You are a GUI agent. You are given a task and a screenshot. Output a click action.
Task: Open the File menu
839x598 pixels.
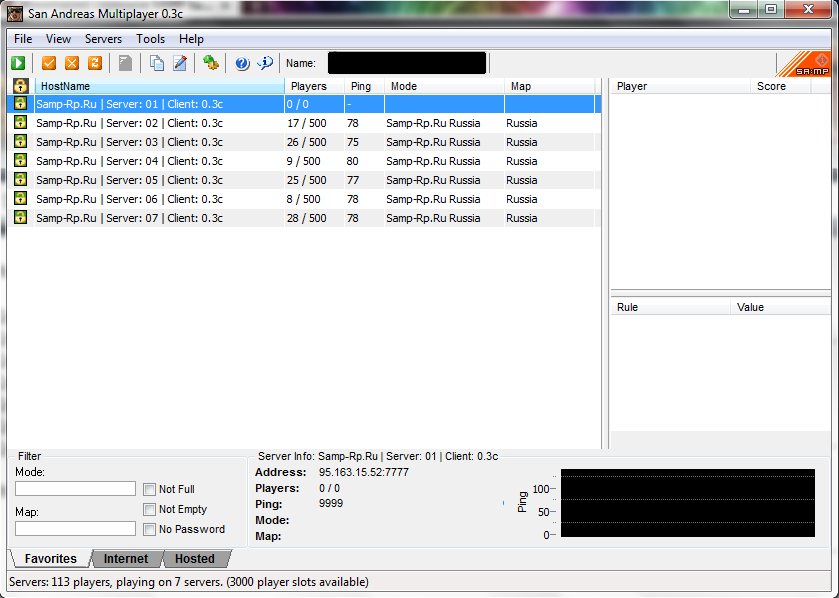click(23, 39)
